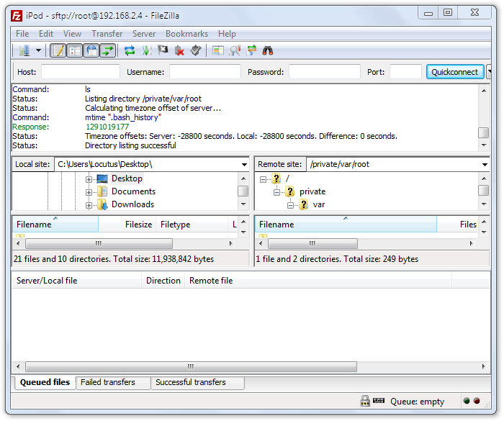The image size is (504, 421).
Task: Click the message log scrollbar thumb
Action: pos(483,132)
